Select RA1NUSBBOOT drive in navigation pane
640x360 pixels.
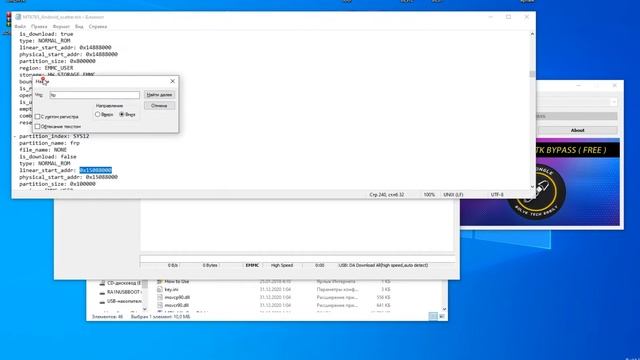(x=124, y=292)
